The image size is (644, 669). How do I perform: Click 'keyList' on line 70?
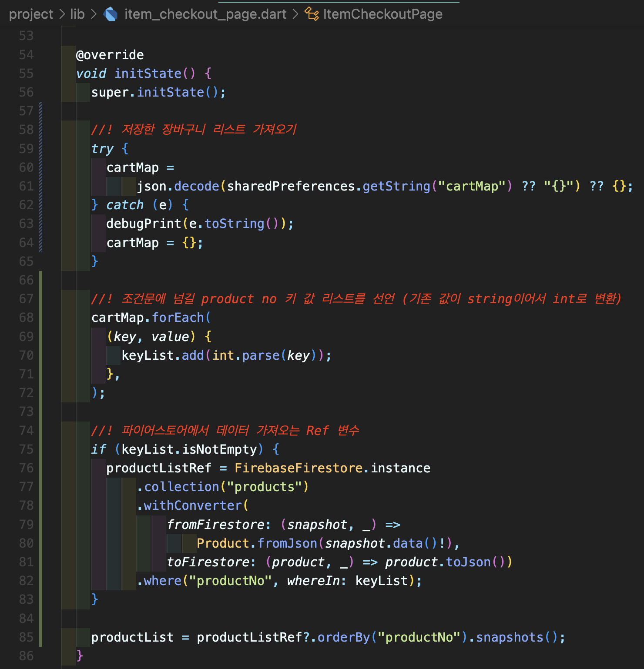[148, 355]
